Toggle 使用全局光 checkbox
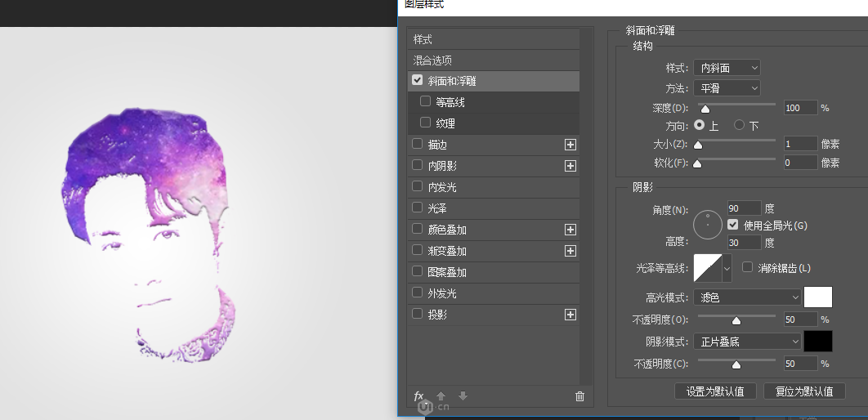The height and width of the screenshot is (420, 868). tap(733, 225)
